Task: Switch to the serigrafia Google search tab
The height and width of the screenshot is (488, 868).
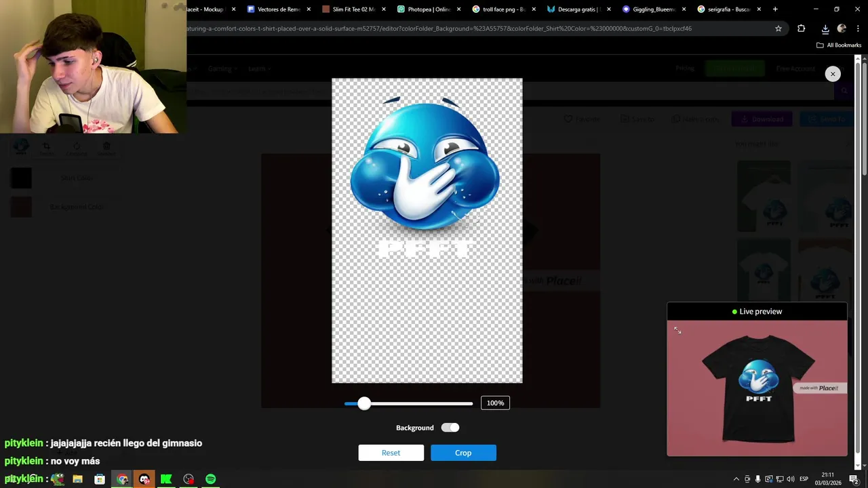Action: click(729, 9)
